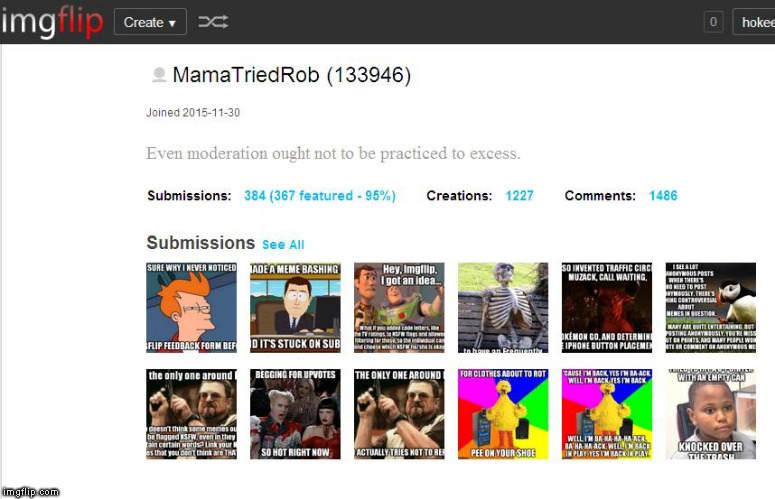Click the imgflip logo
775x499 pixels.
52,22
